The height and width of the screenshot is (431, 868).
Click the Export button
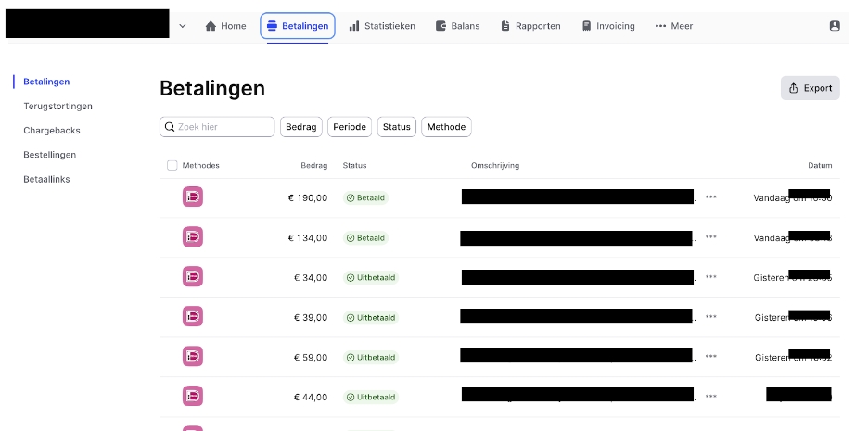point(810,88)
